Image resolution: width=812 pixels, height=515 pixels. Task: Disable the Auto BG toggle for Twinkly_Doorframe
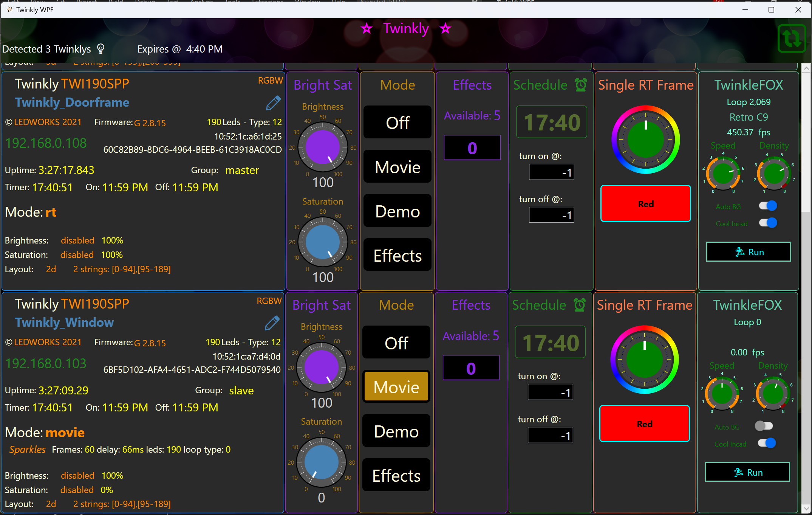[768, 206]
